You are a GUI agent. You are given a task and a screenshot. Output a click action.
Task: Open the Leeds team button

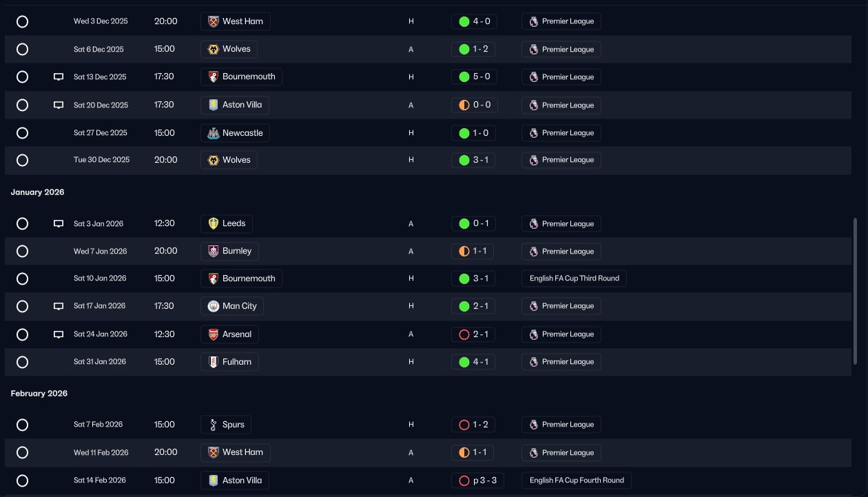pyautogui.click(x=227, y=223)
